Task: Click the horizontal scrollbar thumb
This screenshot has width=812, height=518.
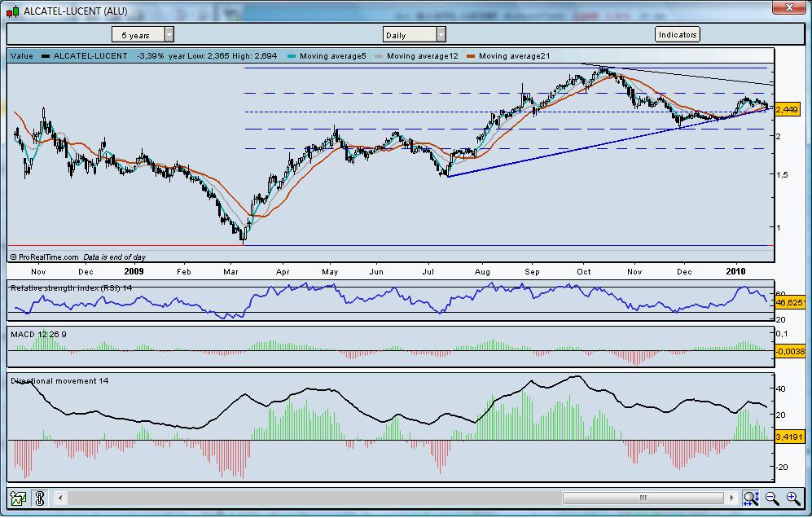Action: pyautogui.click(x=643, y=498)
